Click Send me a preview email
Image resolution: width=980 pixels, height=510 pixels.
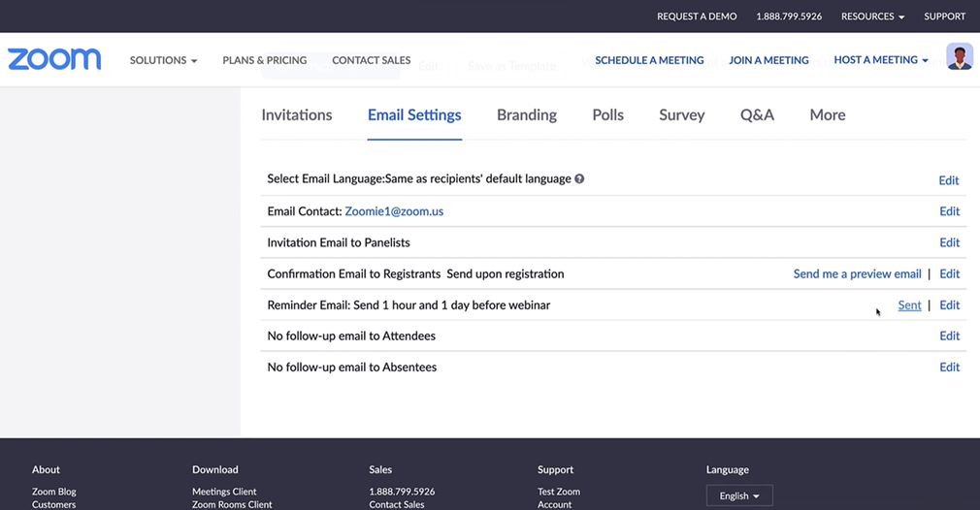pyautogui.click(x=857, y=273)
